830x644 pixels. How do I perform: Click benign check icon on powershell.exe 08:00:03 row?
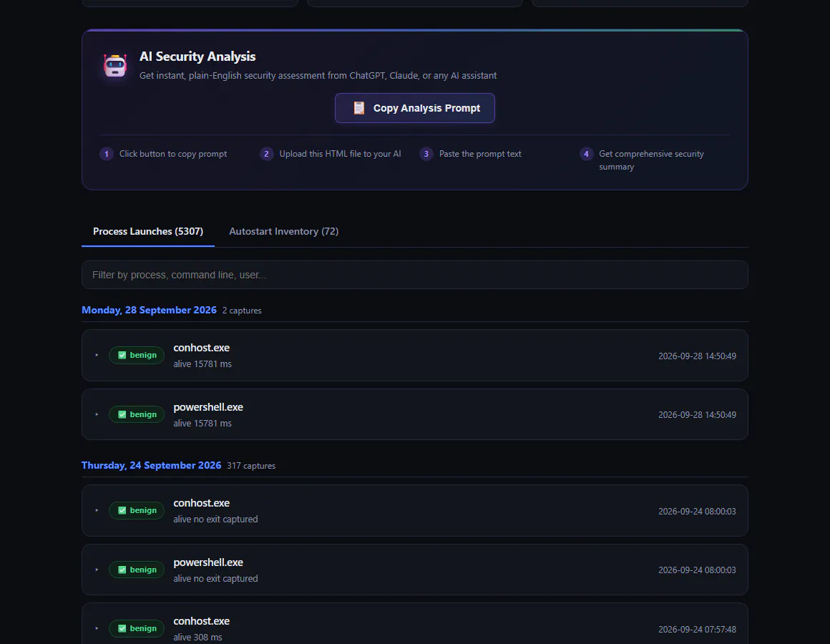coord(122,570)
